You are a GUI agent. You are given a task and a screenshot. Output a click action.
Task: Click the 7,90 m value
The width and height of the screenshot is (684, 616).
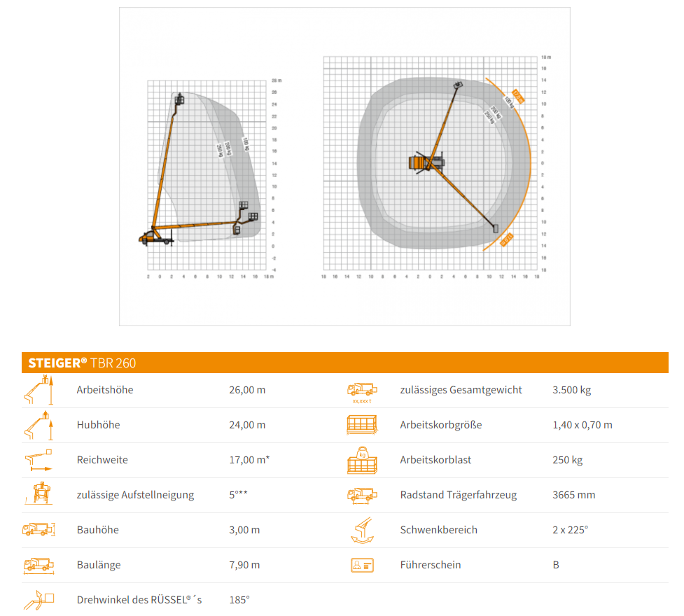(x=245, y=565)
